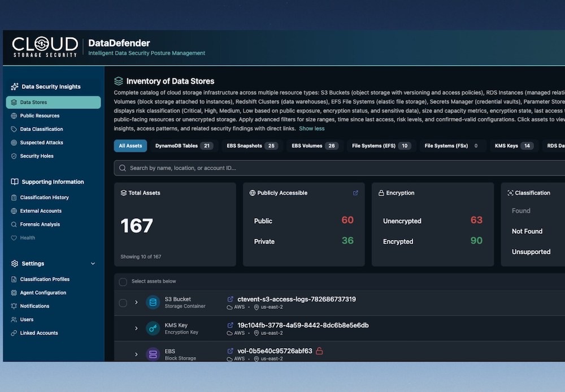Click the KMS Key encryption key icon
Viewport: 565px width, 392px height.
(x=153, y=328)
